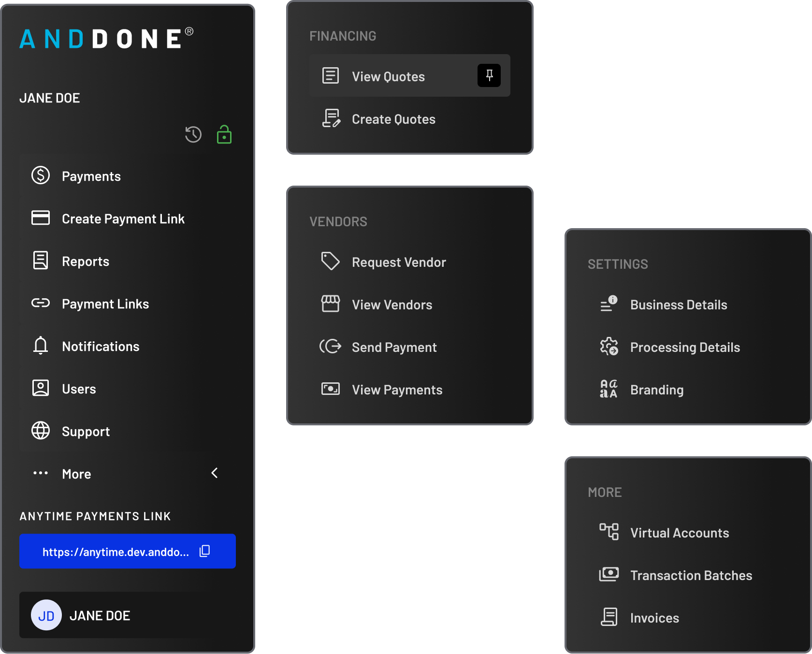Select Create Quotes under Financing

(393, 119)
